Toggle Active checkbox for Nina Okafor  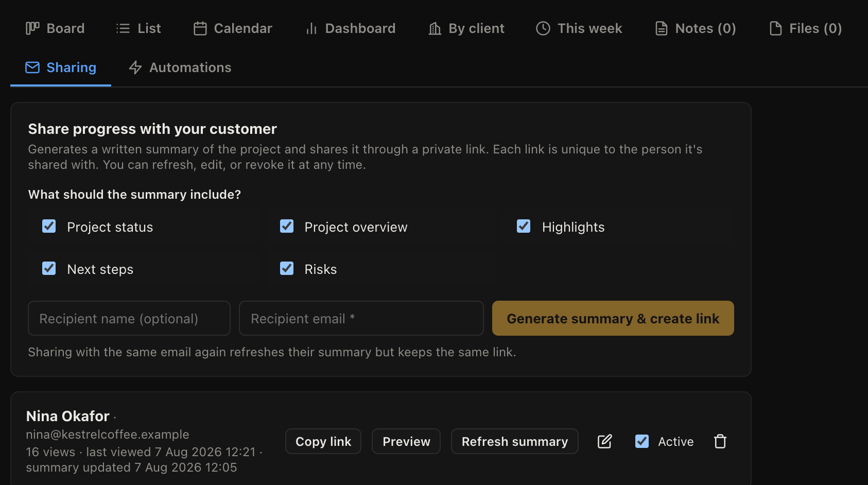[642, 441]
